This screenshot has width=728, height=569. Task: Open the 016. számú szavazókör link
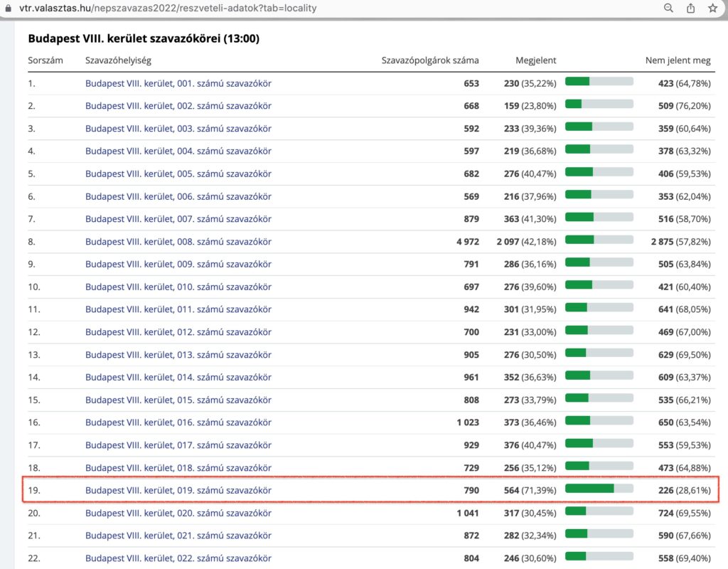pos(178,422)
